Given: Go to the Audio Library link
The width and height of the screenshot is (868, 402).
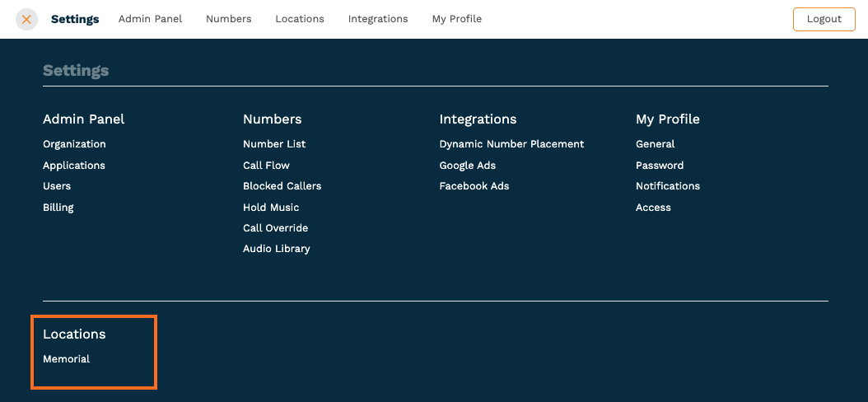Looking at the screenshot, I should click(276, 249).
